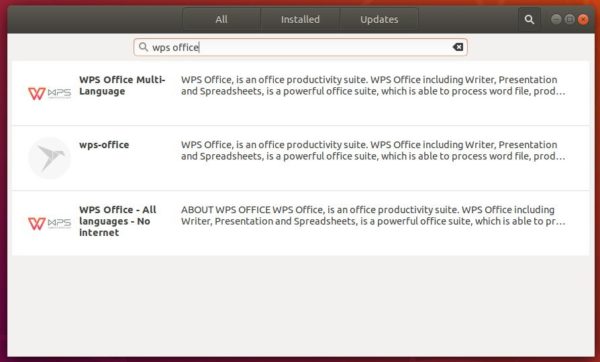The width and height of the screenshot is (600, 362).
Task: Click WPS Office All languages logo icon
Action: 49,223
